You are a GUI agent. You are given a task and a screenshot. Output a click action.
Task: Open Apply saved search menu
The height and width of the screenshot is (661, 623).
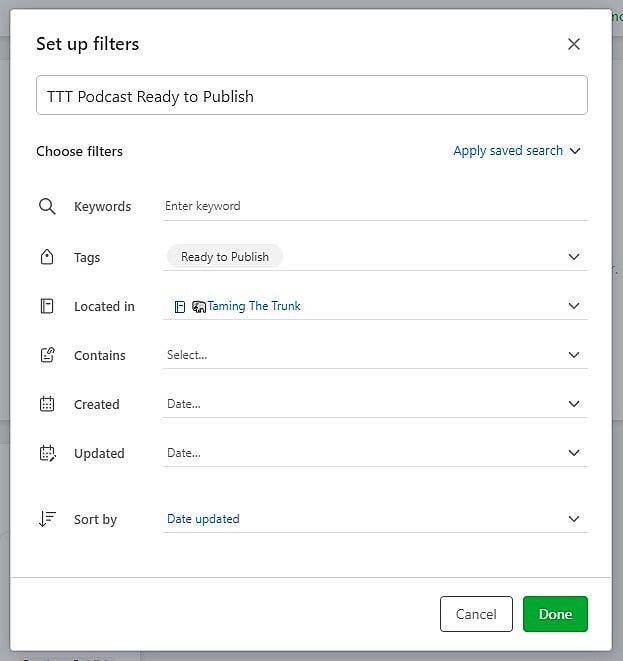(517, 151)
